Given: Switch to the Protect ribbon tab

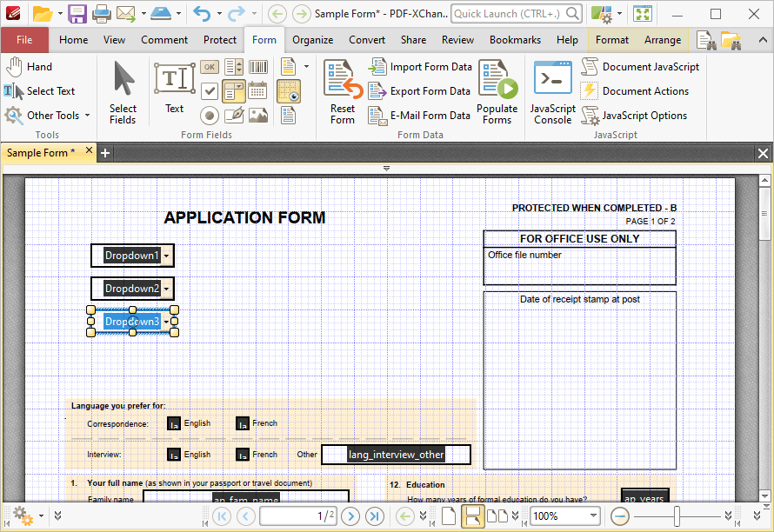Looking at the screenshot, I should point(220,40).
